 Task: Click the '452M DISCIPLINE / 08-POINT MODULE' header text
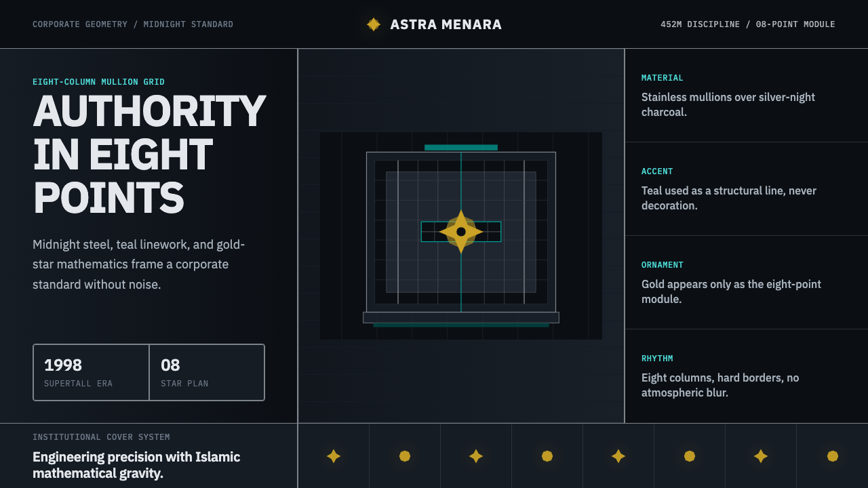click(x=748, y=24)
